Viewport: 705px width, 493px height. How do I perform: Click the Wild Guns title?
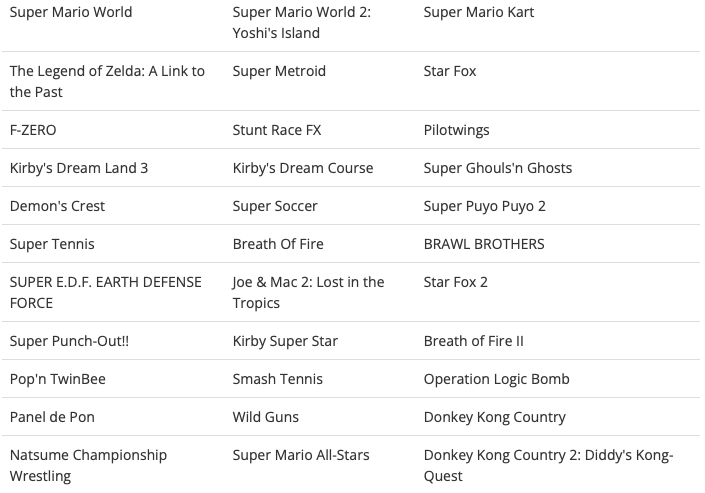pyautogui.click(x=265, y=417)
